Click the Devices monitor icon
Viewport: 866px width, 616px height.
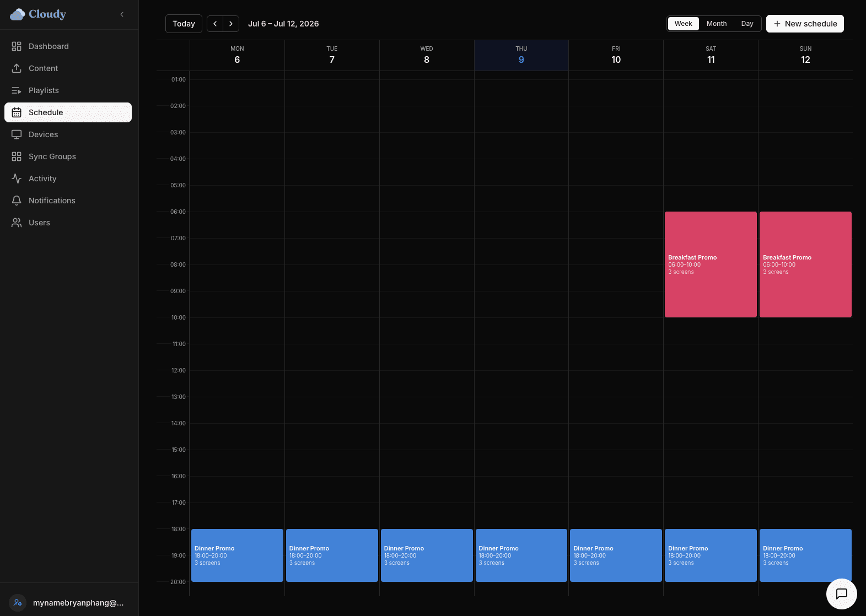[17, 134]
